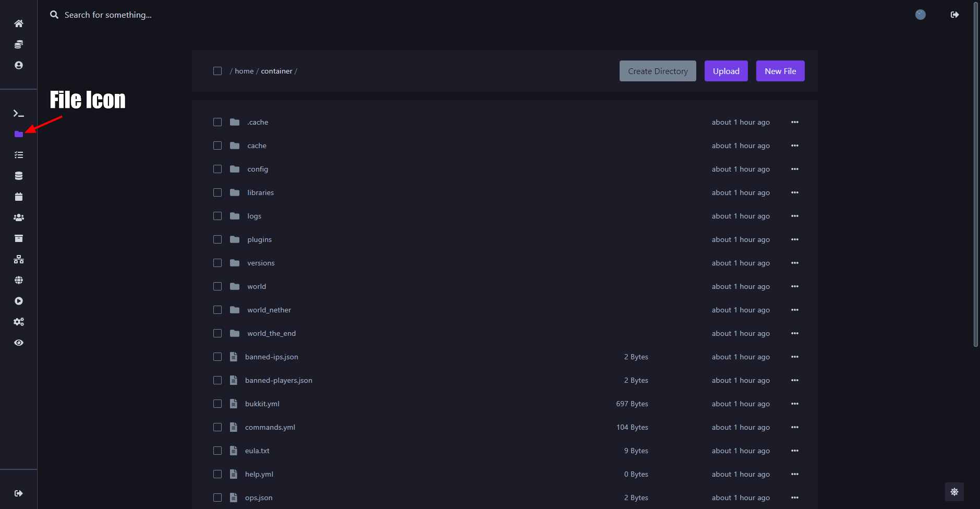Viewport: 980px width, 509px height.
Task: Click the New File button
Action: coord(780,71)
